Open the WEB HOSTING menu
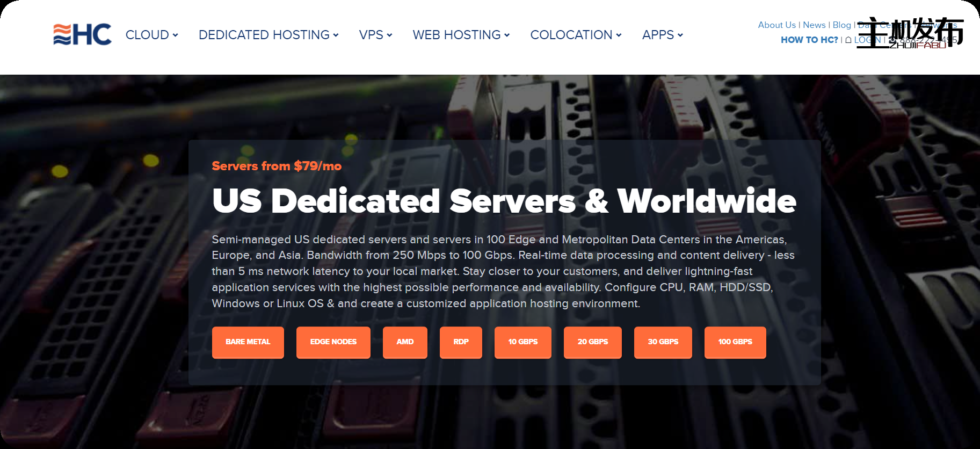 pos(461,35)
